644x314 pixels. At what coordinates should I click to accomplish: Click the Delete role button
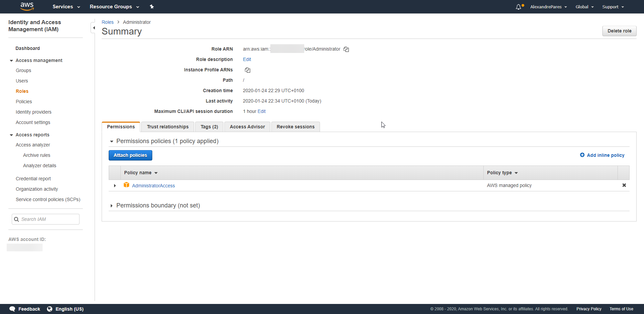click(x=619, y=31)
